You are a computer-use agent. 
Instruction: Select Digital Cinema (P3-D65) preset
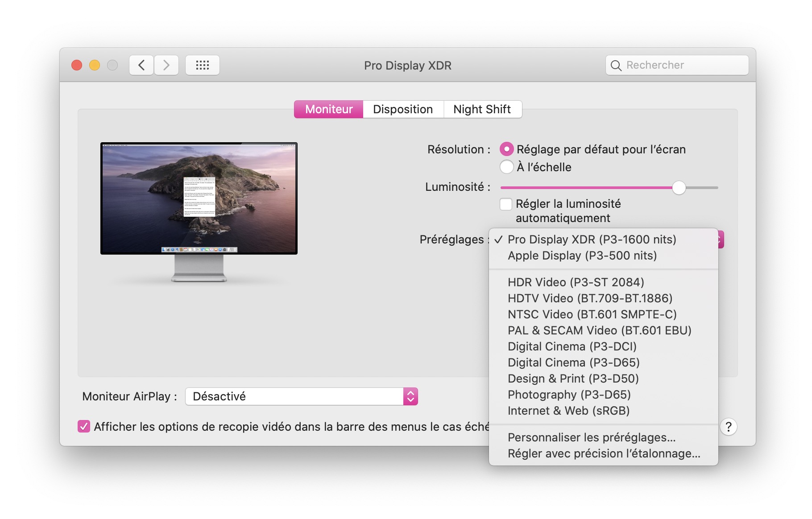604,362
